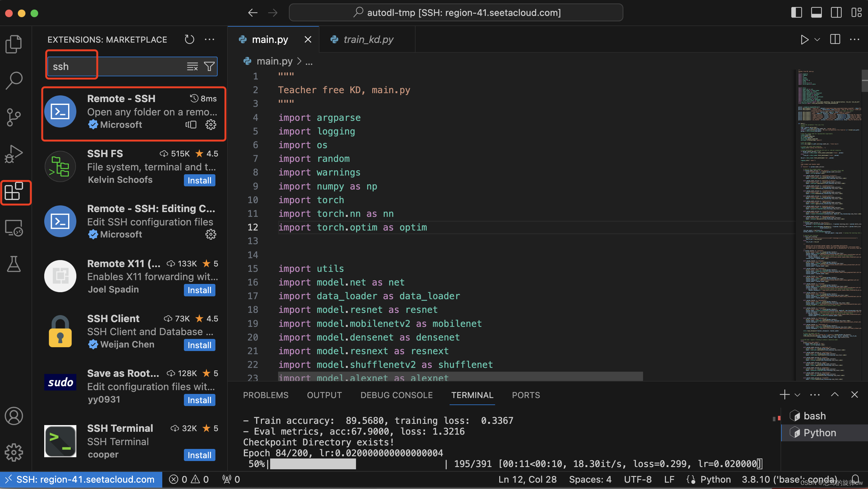Image resolution: width=868 pixels, height=489 pixels.
Task: Open the Explorer view in activity bar
Action: 14,44
